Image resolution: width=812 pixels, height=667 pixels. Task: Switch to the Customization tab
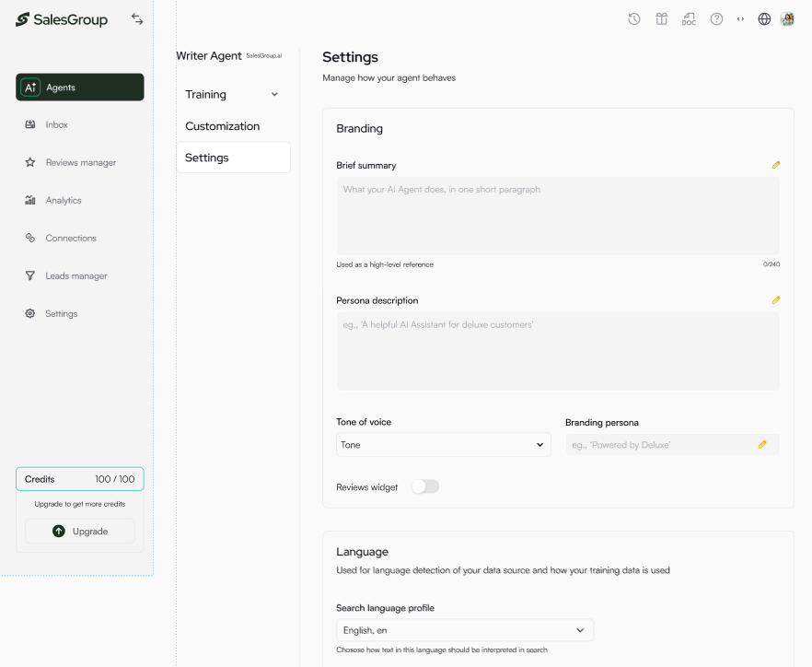pos(220,125)
